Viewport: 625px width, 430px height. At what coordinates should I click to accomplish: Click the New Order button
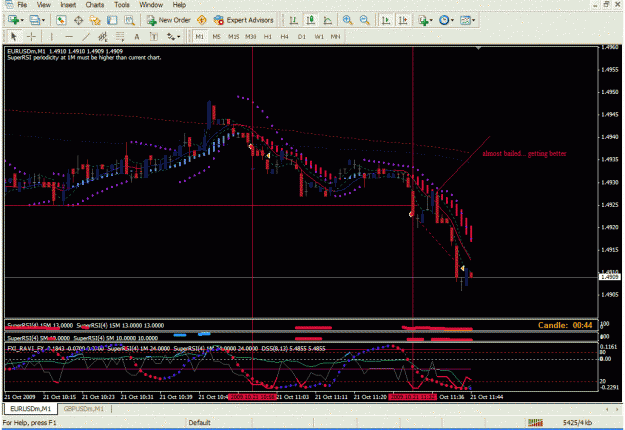click(x=169, y=20)
